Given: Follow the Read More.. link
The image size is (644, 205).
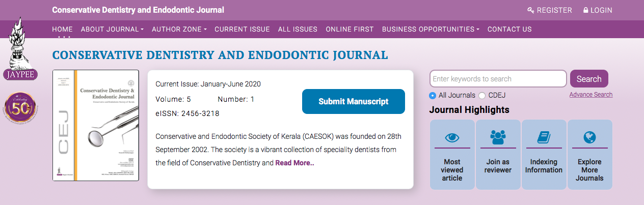Looking at the screenshot, I should click(x=294, y=163).
